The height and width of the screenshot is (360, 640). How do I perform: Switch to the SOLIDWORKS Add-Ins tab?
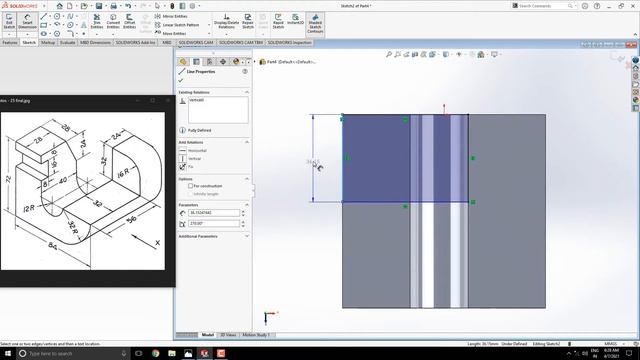(x=136, y=42)
